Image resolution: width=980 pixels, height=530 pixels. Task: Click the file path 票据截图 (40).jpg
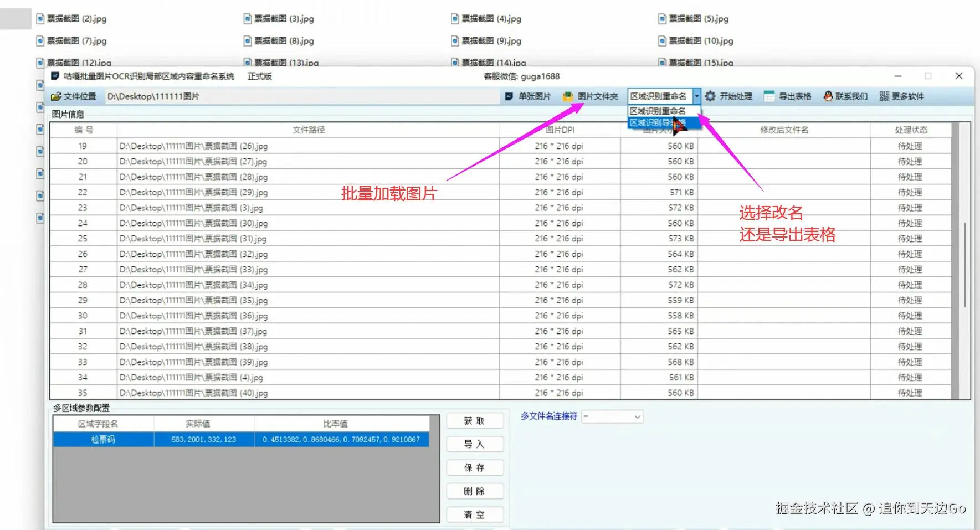[193, 393]
